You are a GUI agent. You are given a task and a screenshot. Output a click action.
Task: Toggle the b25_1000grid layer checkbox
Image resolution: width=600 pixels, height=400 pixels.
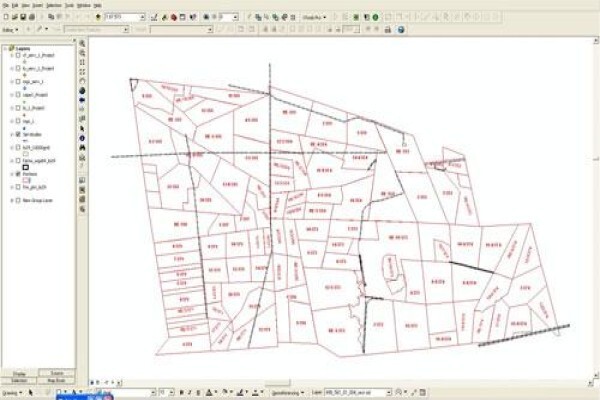pos(18,147)
